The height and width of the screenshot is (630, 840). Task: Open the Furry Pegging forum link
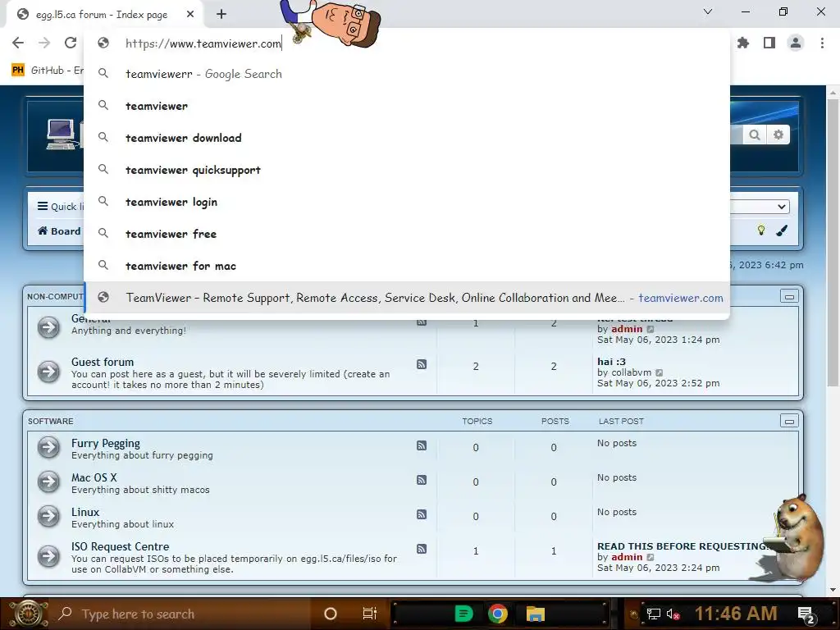[106, 443]
